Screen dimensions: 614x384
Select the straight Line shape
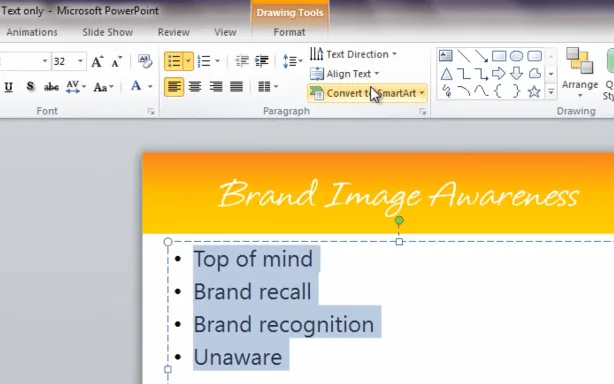point(464,56)
